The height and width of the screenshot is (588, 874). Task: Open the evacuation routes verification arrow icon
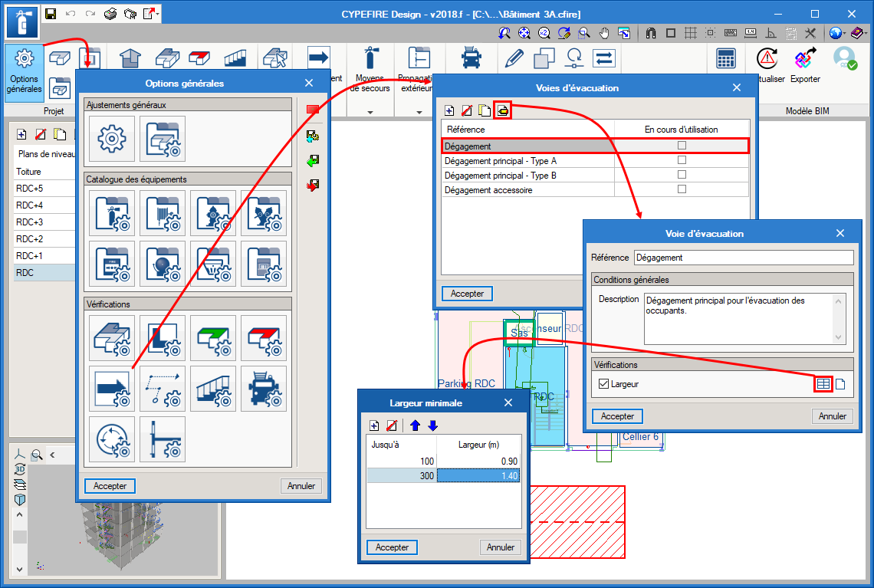[x=111, y=389]
